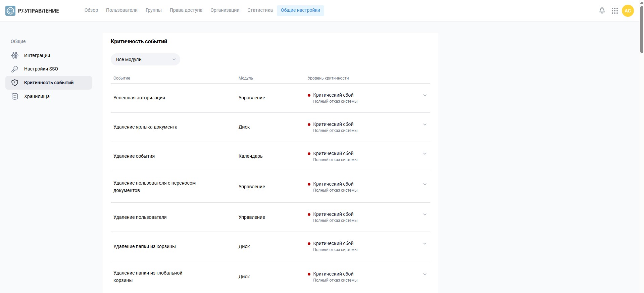The height and width of the screenshot is (293, 644).
Task: Click the Событие column header
Action: (x=122, y=78)
